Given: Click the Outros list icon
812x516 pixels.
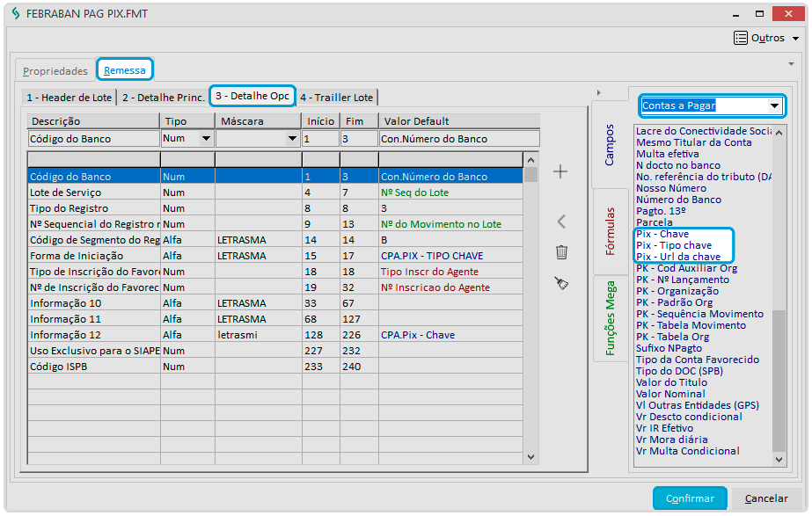Looking at the screenshot, I should click(x=741, y=38).
